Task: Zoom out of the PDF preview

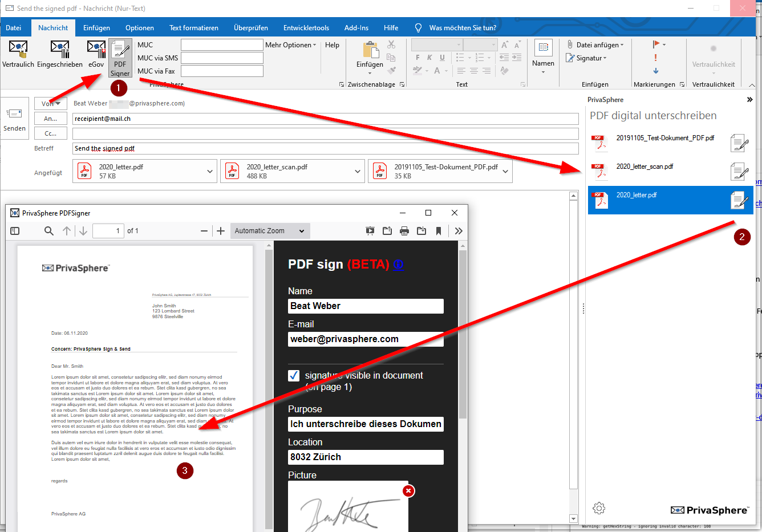Action: point(204,231)
